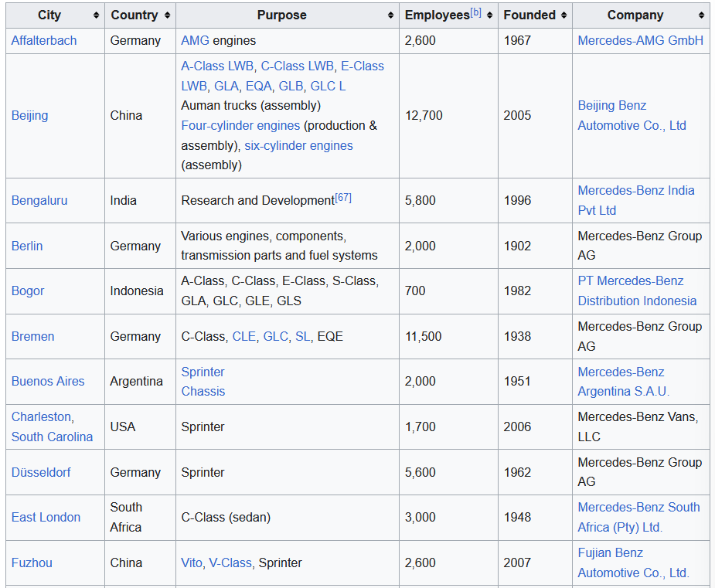Click the City column header

(55, 15)
